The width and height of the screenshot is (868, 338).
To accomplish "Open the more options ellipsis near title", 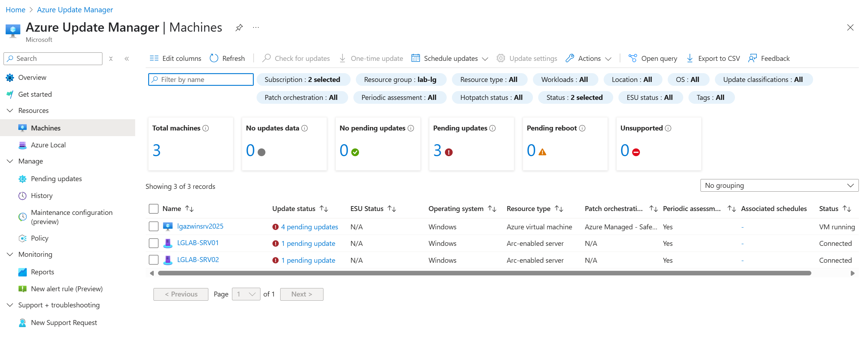I will pos(256,27).
